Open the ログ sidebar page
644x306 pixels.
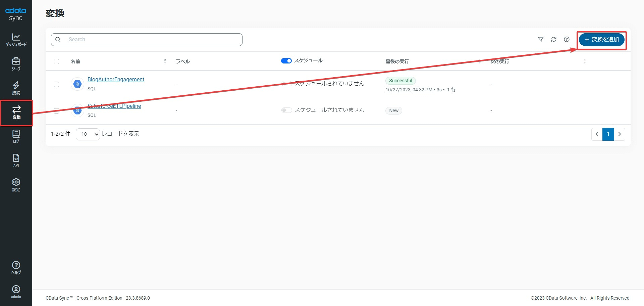16,136
